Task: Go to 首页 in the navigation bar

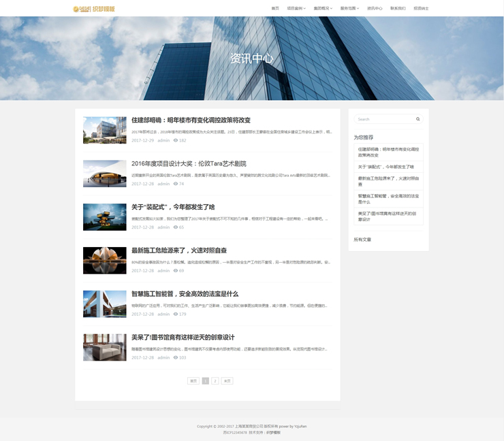Action: pyautogui.click(x=275, y=9)
